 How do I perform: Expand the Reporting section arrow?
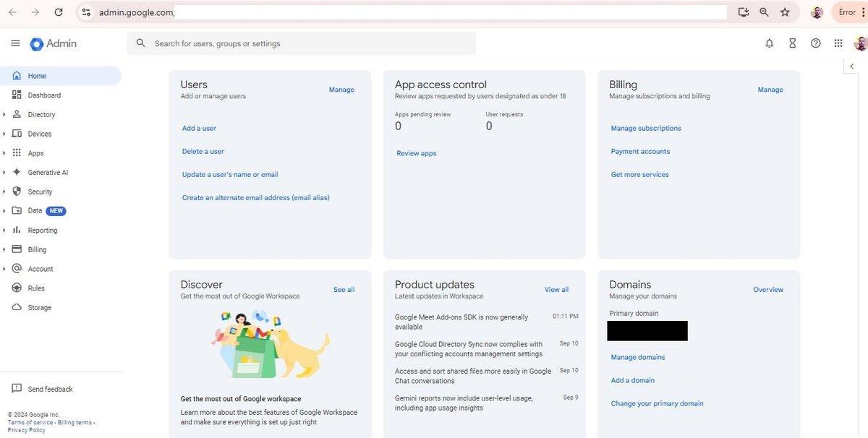[x=4, y=230]
